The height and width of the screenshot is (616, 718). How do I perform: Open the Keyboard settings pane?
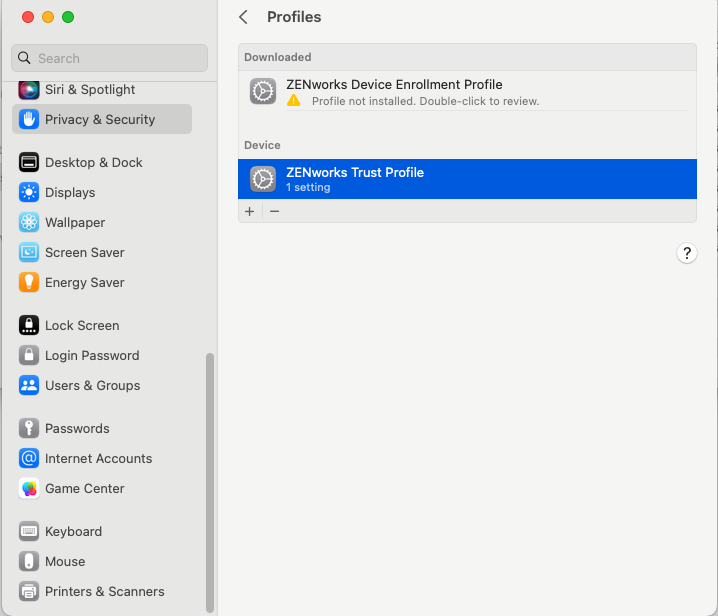[x=73, y=531]
